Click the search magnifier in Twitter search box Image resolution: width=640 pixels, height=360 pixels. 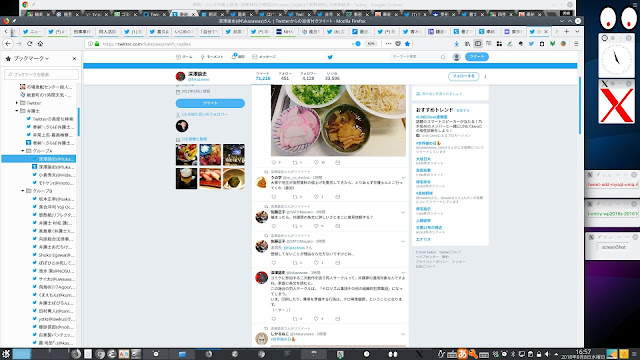click(443, 57)
